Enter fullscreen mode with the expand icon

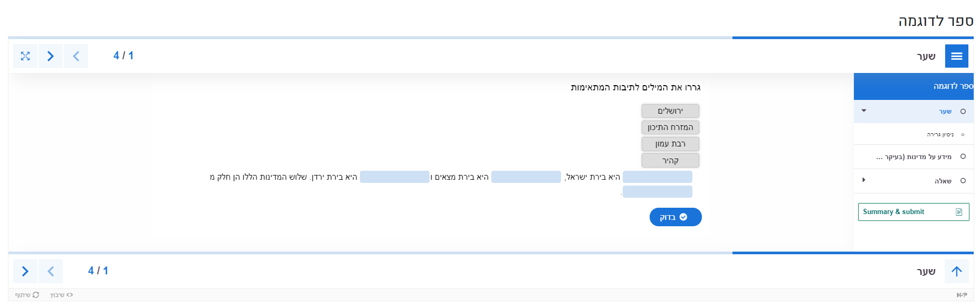point(25,56)
